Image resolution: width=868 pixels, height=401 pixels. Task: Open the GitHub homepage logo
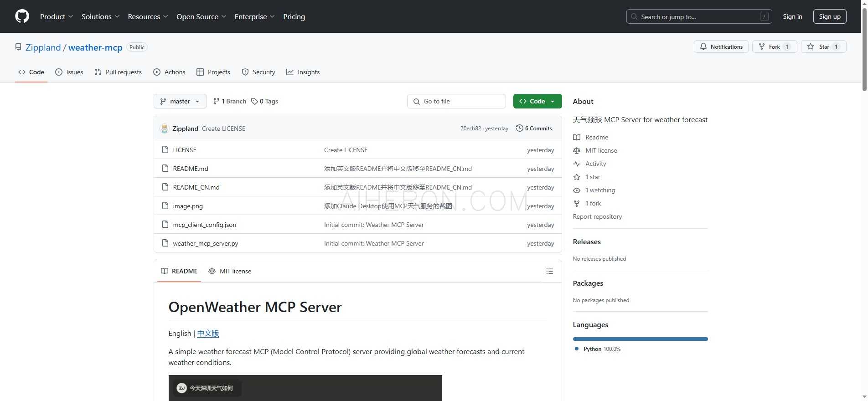[x=22, y=16]
